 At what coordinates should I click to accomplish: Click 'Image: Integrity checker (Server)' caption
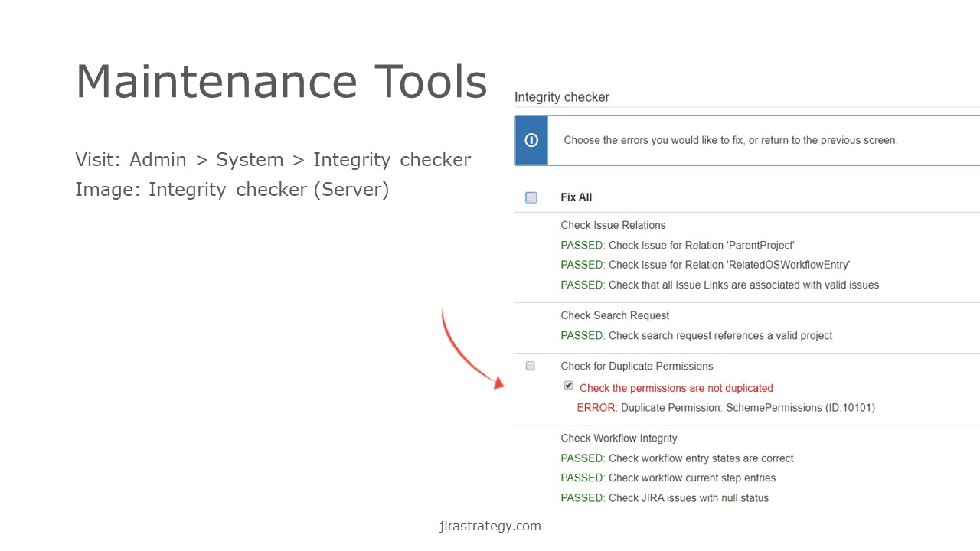pos(232,190)
